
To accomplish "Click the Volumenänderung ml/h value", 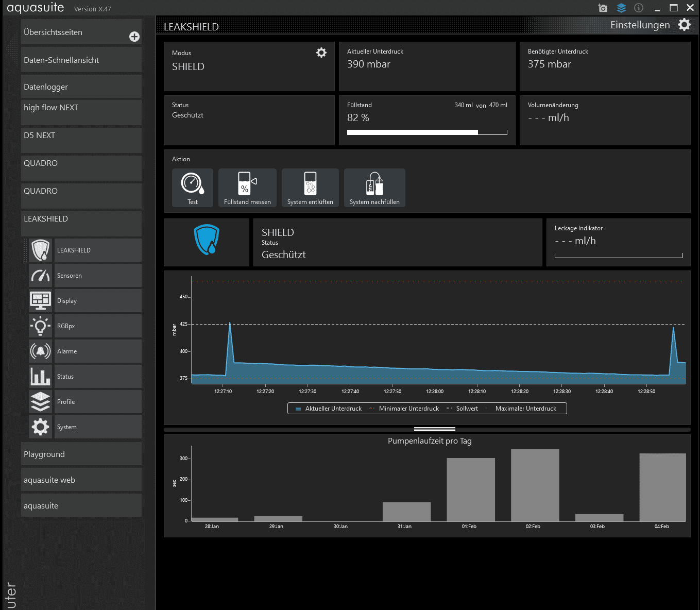I will coord(549,118).
